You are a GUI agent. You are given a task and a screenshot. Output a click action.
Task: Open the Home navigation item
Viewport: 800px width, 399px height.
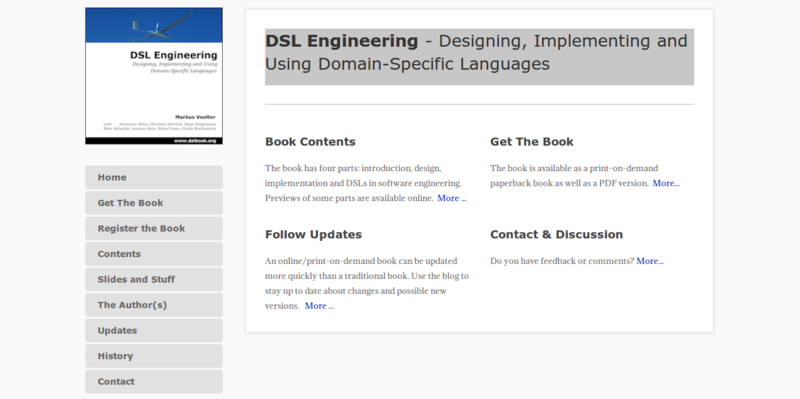pos(154,178)
